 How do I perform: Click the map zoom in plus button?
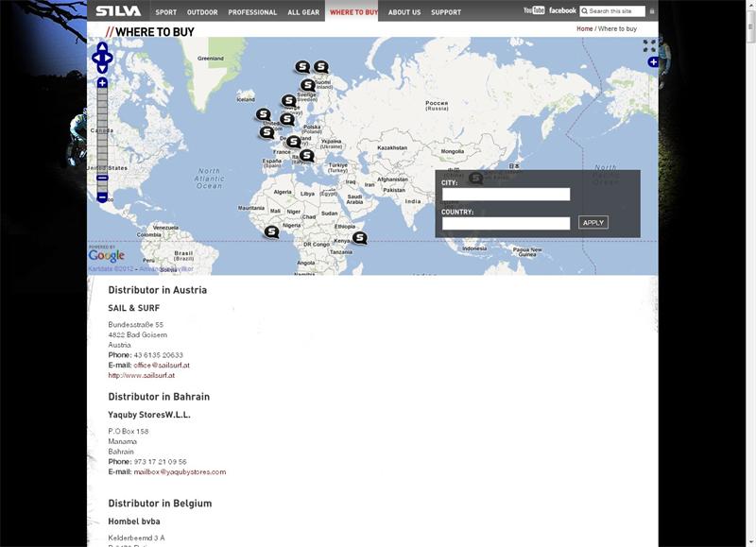[102, 83]
